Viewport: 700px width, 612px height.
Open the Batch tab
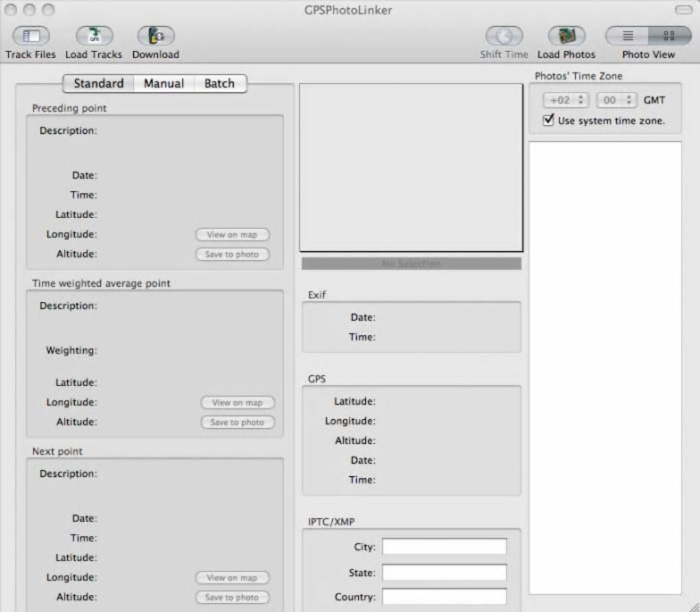220,84
